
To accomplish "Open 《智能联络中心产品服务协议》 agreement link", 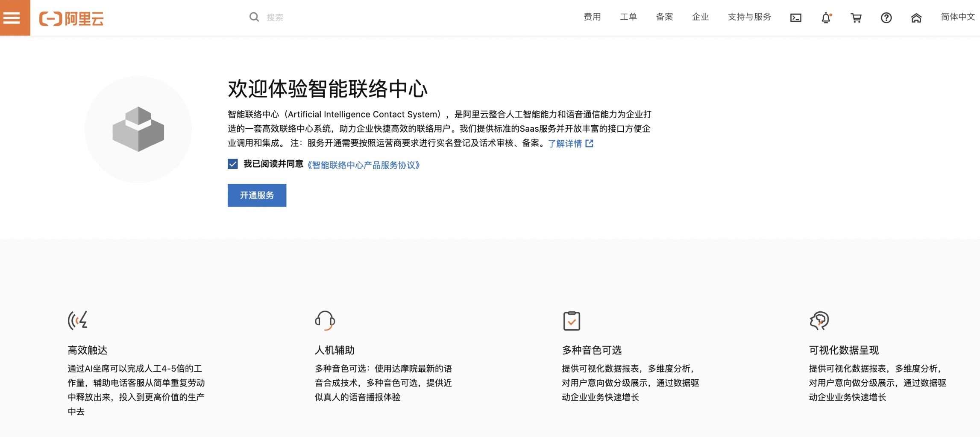I will 364,165.
